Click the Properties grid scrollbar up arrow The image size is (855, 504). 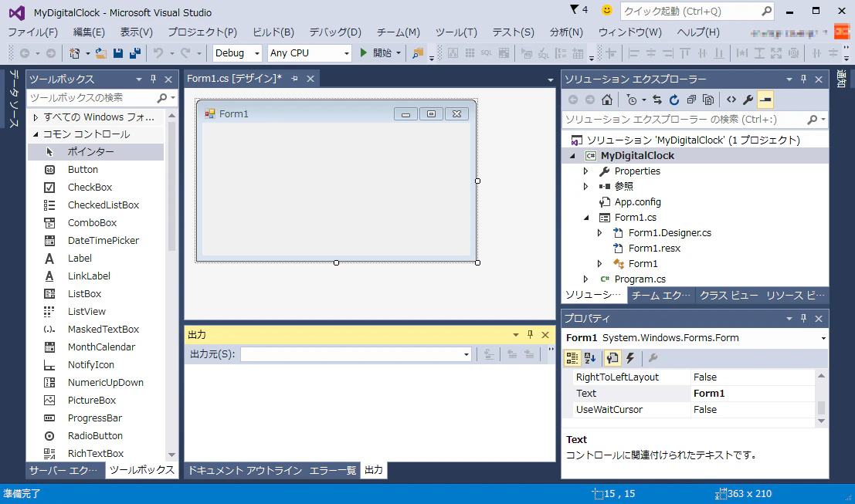tap(821, 376)
